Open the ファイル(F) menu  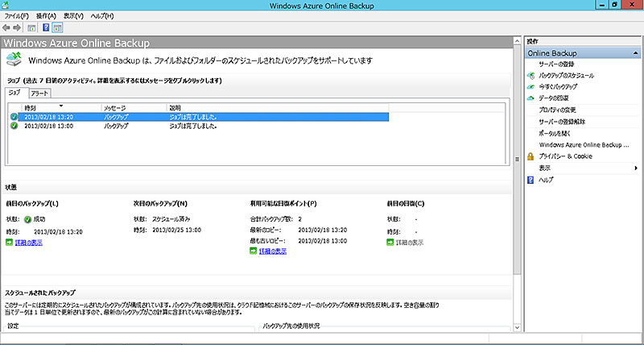[16, 15]
